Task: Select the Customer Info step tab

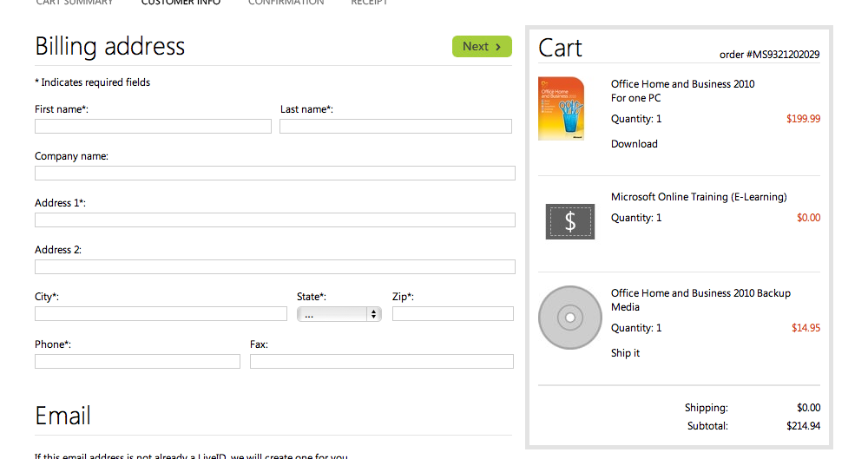Action: click(x=181, y=3)
